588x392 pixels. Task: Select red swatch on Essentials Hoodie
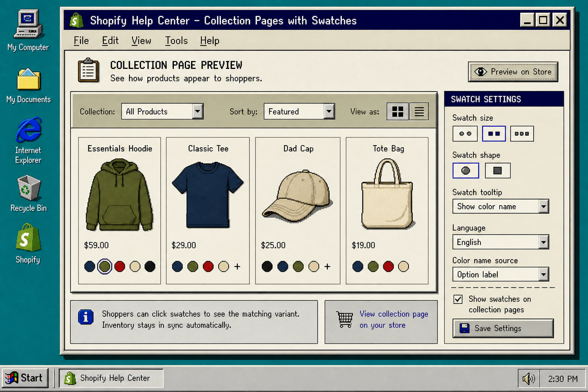click(x=120, y=266)
